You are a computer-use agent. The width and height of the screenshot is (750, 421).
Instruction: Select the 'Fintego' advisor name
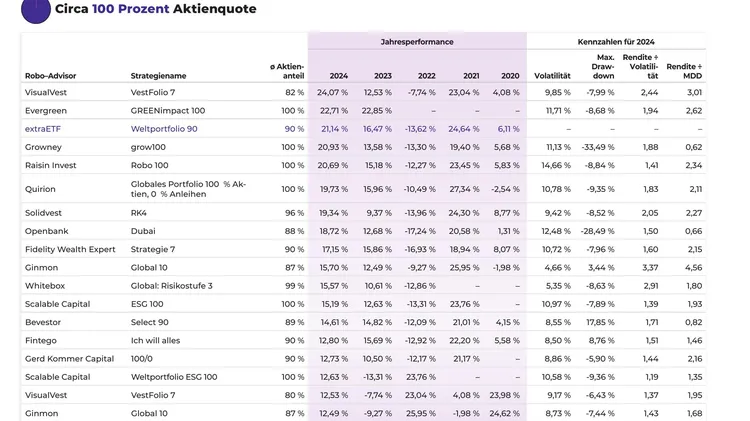coord(41,340)
